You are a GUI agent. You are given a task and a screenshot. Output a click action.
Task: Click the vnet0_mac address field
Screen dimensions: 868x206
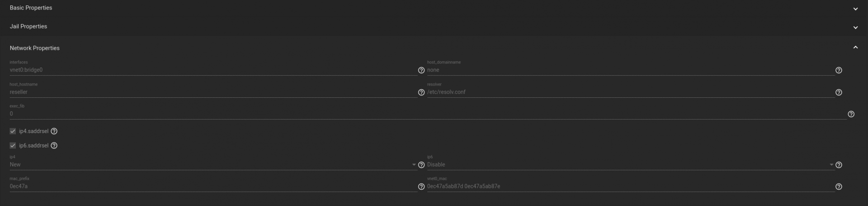(631, 187)
